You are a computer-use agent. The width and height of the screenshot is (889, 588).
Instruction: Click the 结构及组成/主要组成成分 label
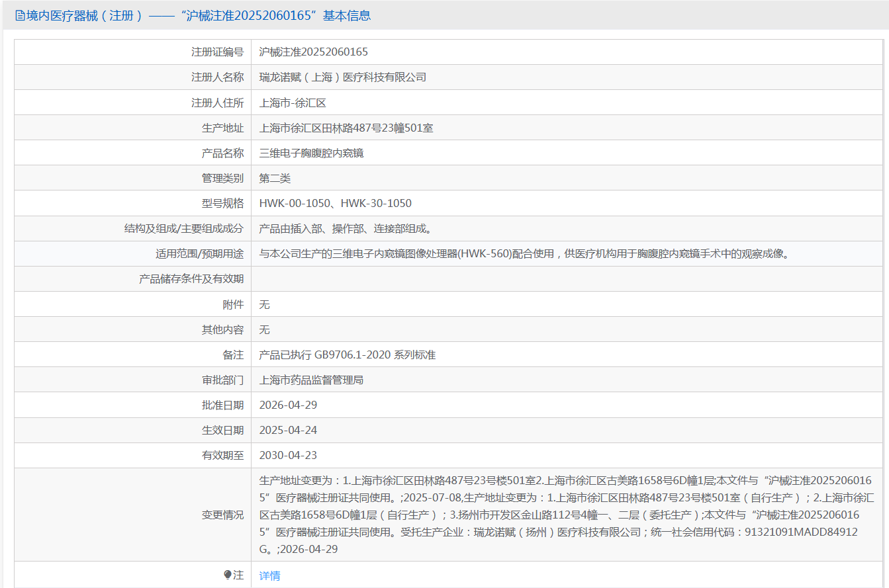184,228
